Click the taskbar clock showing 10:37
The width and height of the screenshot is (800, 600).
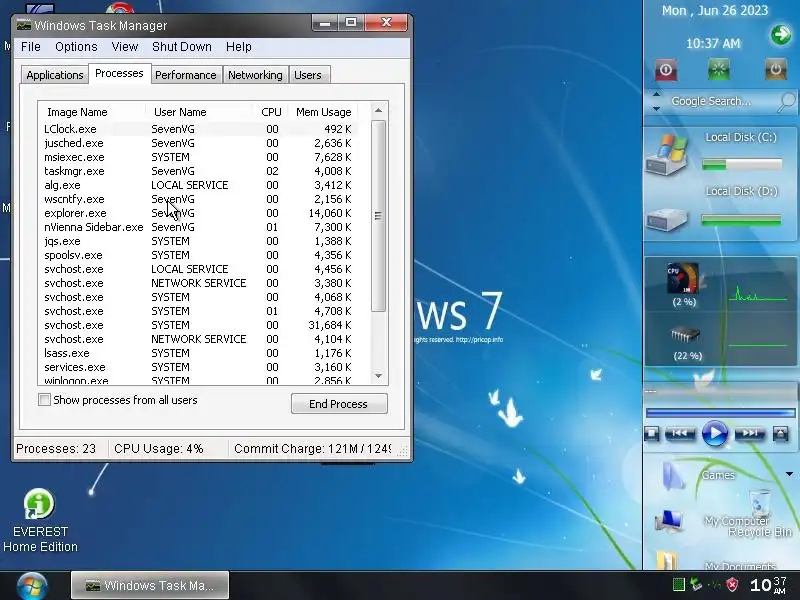[x=768, y=585]
